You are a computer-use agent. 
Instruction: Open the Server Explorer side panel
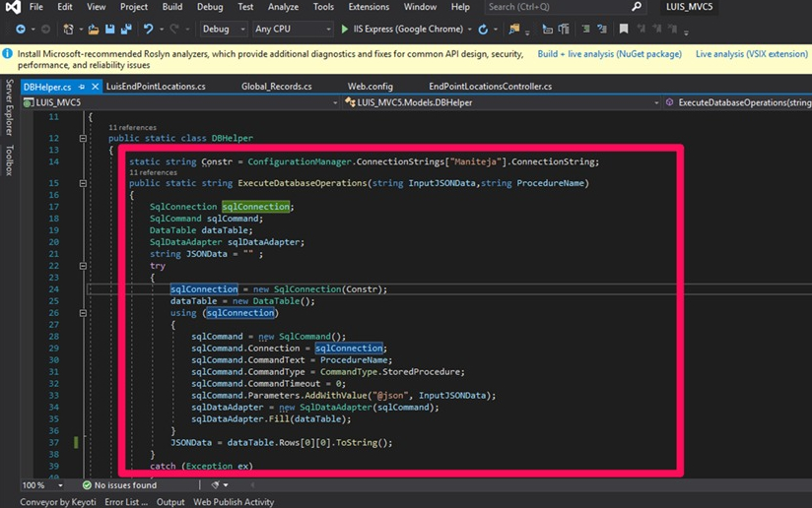(x=9, y=107)
